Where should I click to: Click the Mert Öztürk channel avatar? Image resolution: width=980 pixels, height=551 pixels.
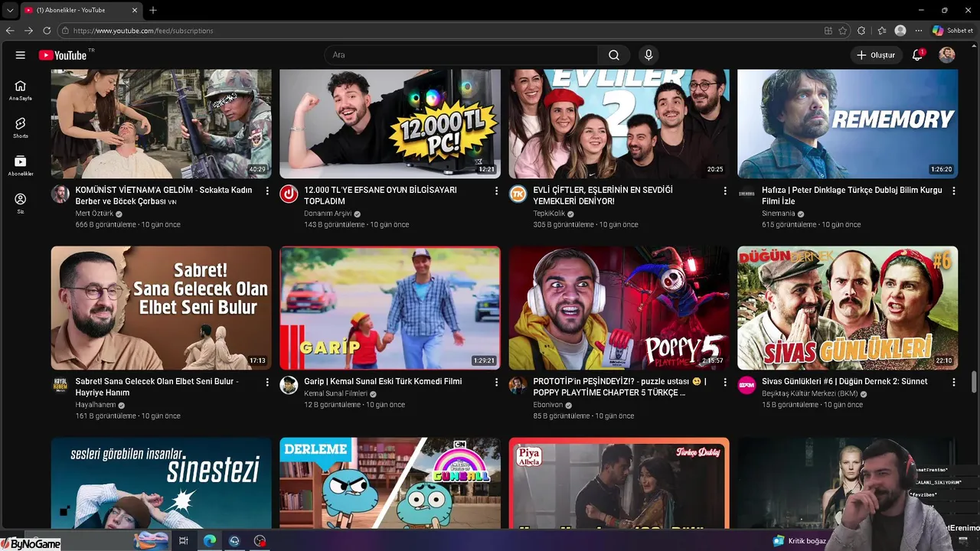pyautogui.click(x=60, y=194)
